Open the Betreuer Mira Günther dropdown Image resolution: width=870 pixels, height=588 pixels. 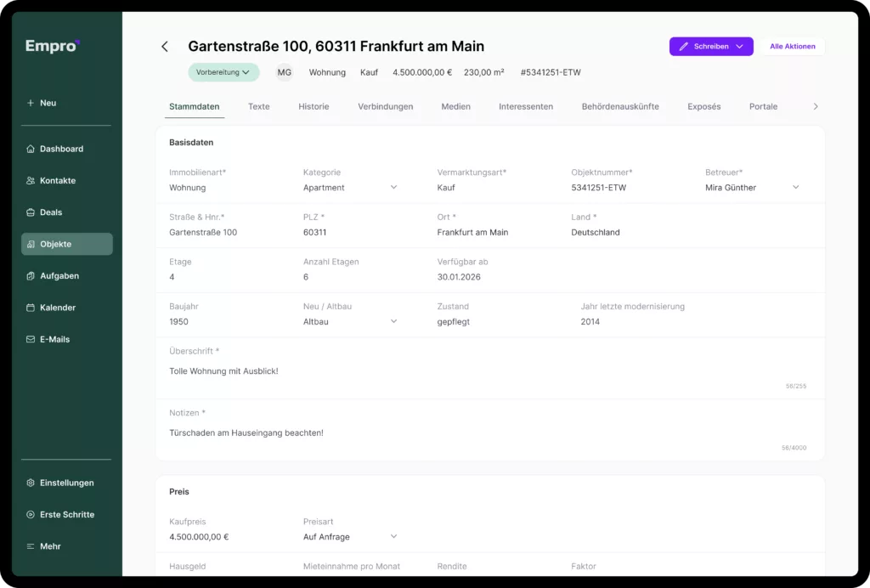tap(795, 188)
